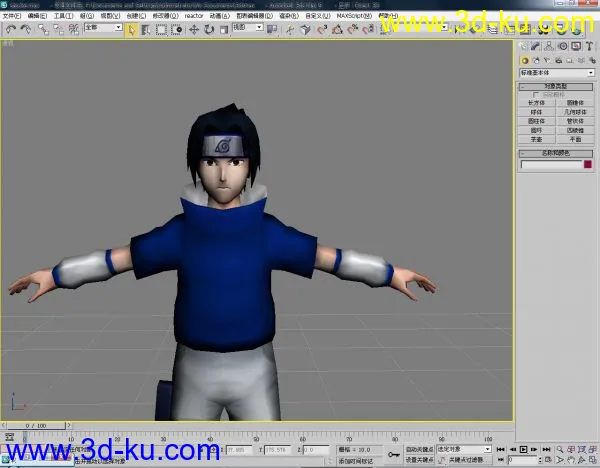Open the reactor menu
The image size is (600, 468).
(194, 16)
